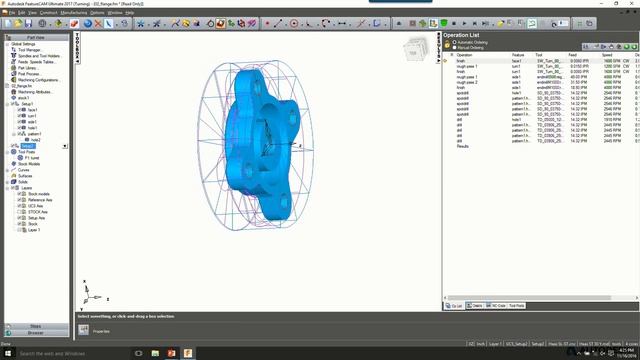This screenshot has width=640, height=360.
Task: Toggle visibility of Stock models layer
Action: (19, 194)
